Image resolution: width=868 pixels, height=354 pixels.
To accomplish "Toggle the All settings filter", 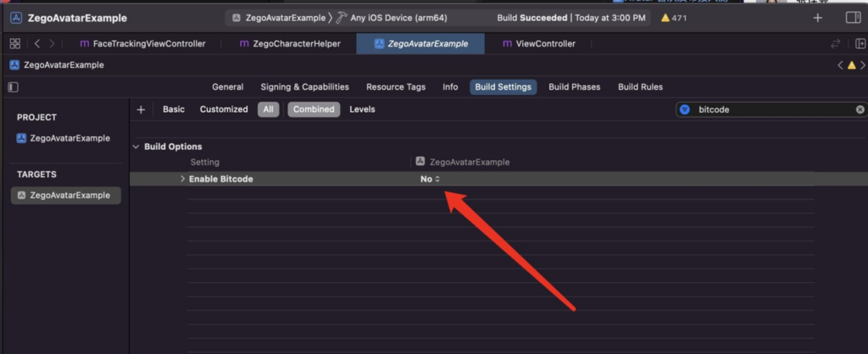I will coord(269,109).
